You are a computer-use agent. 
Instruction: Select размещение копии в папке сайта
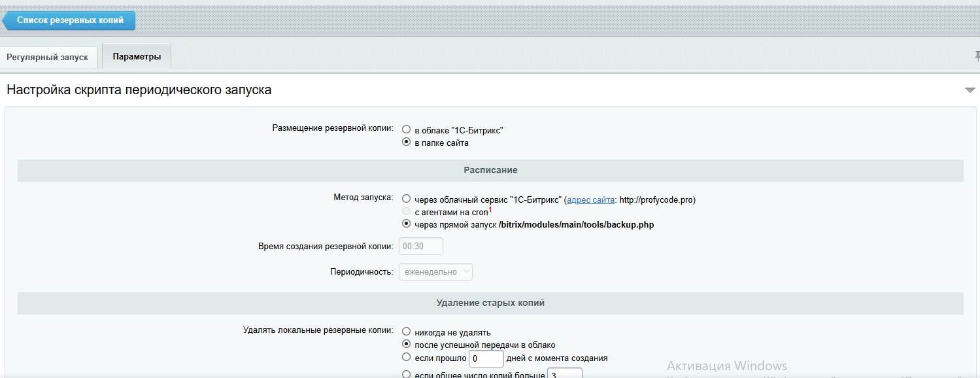coord(406,143)
